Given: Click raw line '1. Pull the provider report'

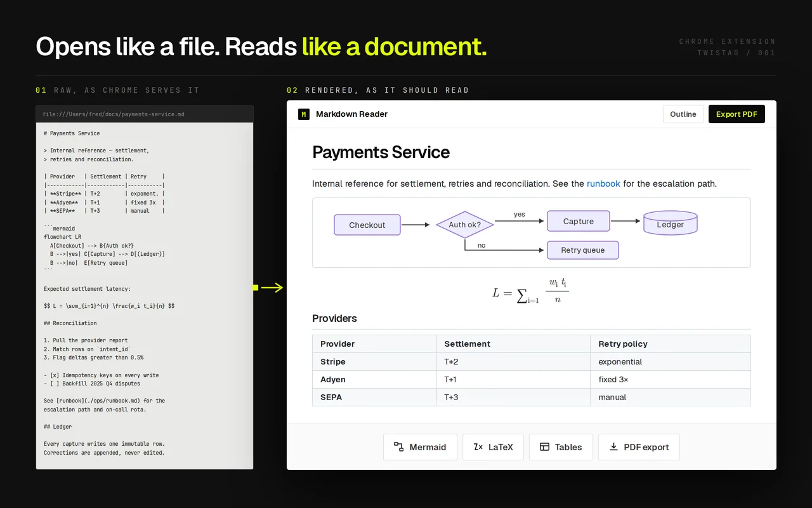Looking at the screenshot, I should point(86,340).
